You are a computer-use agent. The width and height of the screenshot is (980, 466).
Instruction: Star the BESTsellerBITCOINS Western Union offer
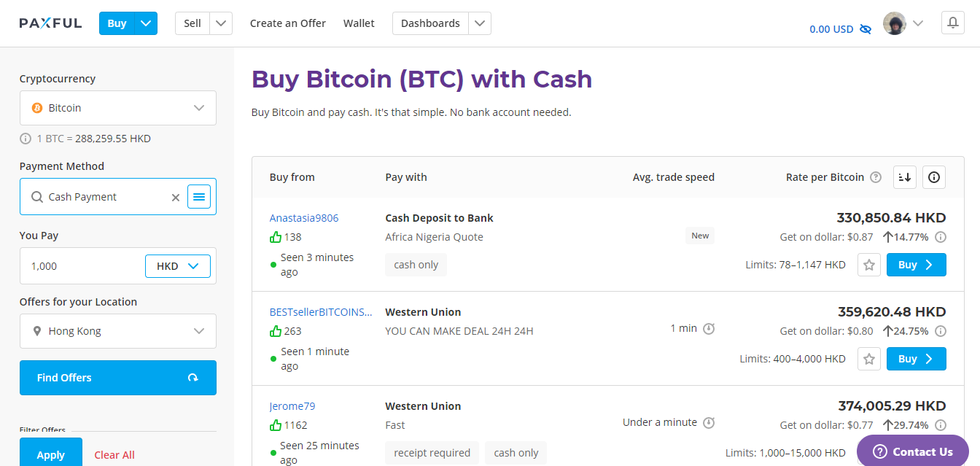869,359
